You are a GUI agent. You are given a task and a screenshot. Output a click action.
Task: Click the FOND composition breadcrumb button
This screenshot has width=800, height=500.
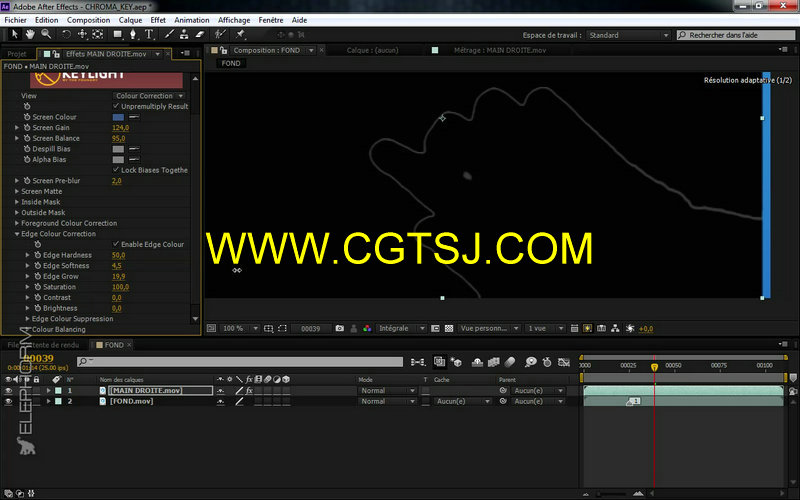(x=231, y=63)
